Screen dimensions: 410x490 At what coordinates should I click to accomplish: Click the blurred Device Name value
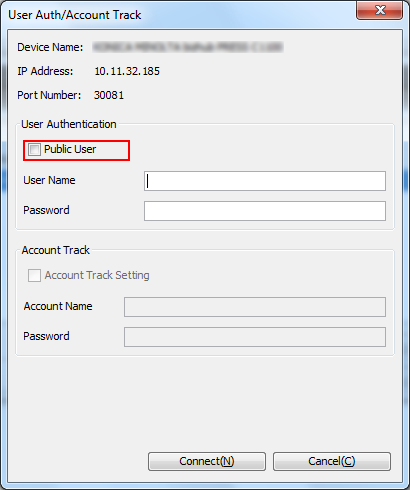pyautogui.click(x=188, y=47)
